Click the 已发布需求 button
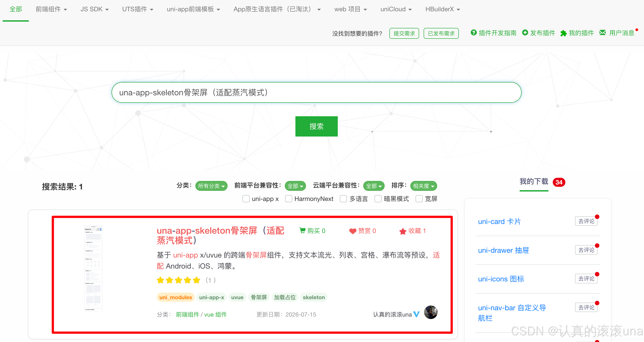644x342 pixels. coord(441,33)
